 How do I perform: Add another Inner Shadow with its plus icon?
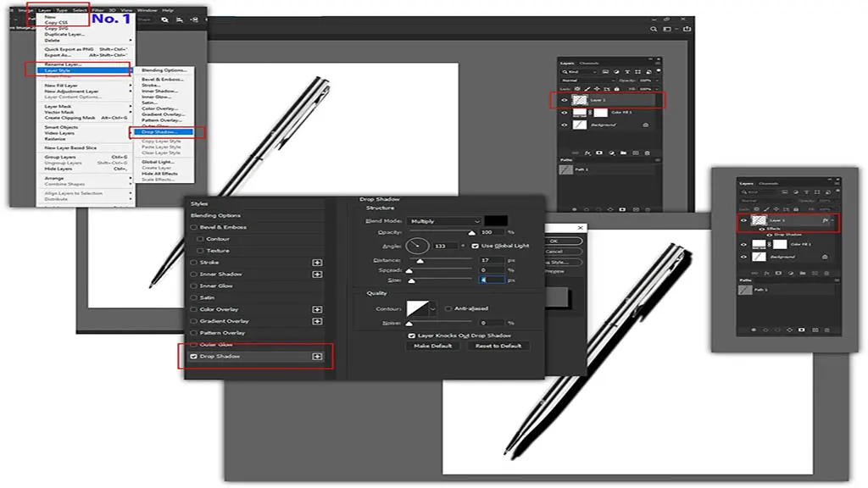pyautogui.click(x=317, y=274)
